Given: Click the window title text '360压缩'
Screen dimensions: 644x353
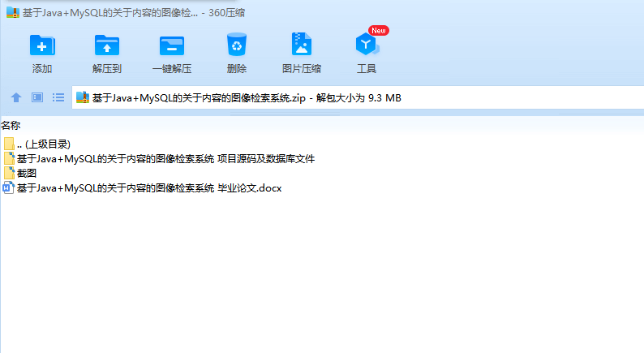Looking at the screenshot, I should [x=226, y=13].
